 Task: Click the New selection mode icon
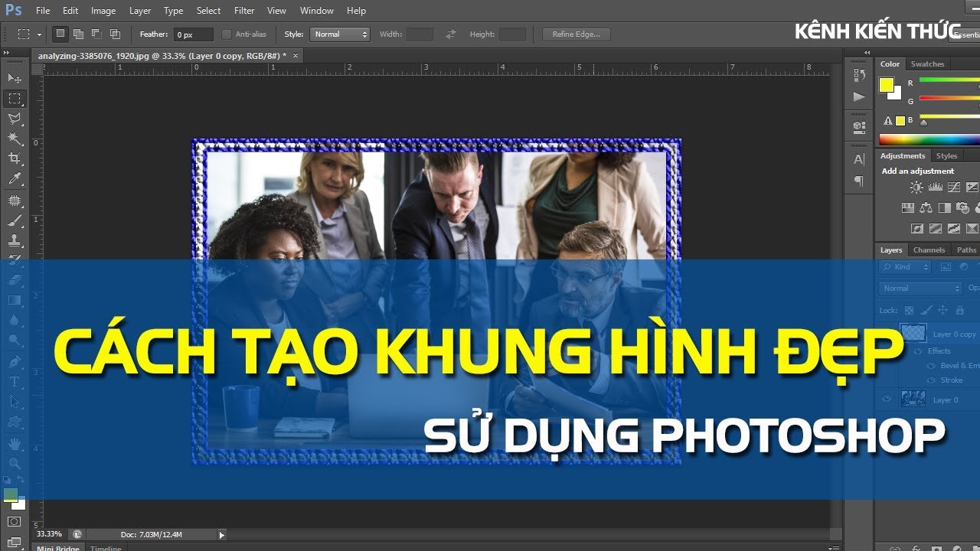[x=60, y=34]
